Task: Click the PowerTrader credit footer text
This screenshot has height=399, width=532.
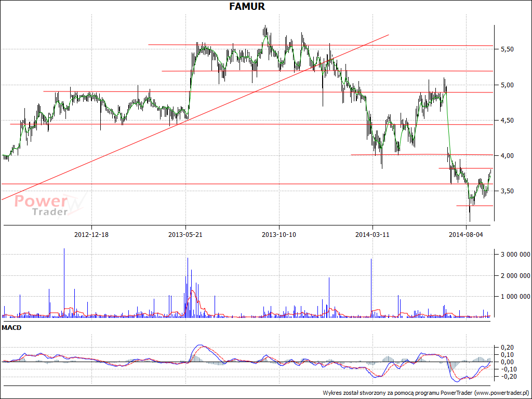Action: click(426, 393)
